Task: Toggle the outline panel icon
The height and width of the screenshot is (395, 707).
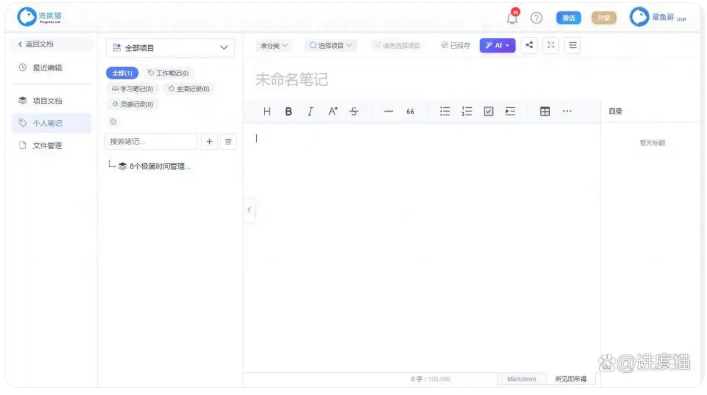Action: (x=572, y=45)
